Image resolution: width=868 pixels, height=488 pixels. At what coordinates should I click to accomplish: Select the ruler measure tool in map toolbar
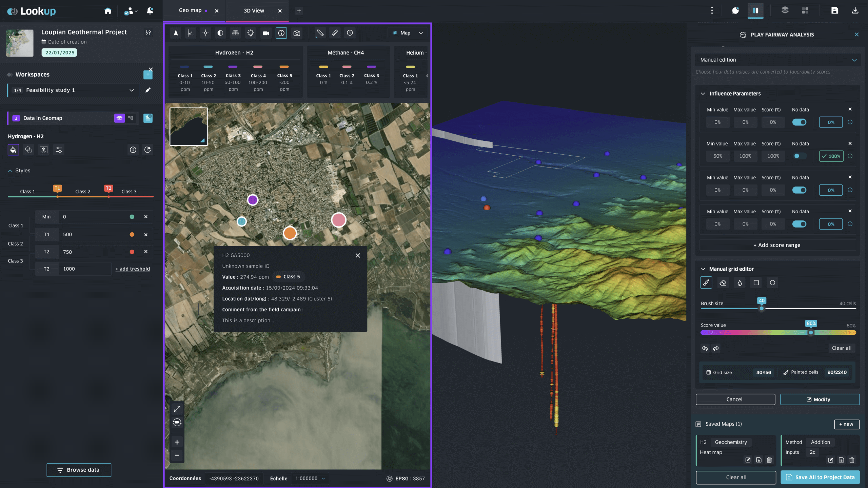click(x=335, y=33)
